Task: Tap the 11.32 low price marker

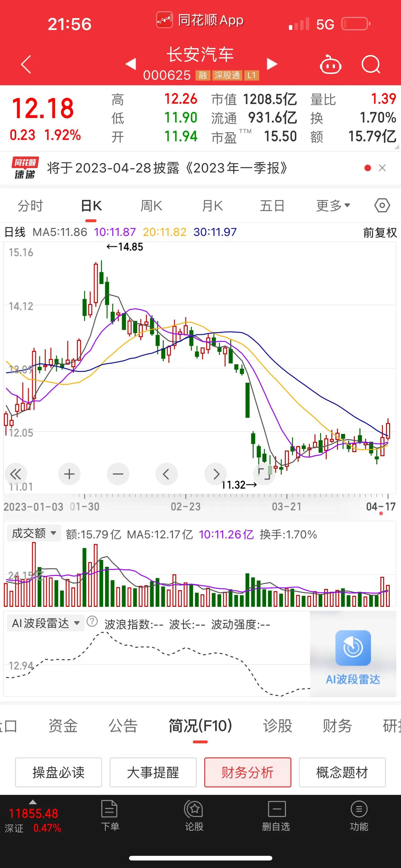Action: (x=239, y=485)
